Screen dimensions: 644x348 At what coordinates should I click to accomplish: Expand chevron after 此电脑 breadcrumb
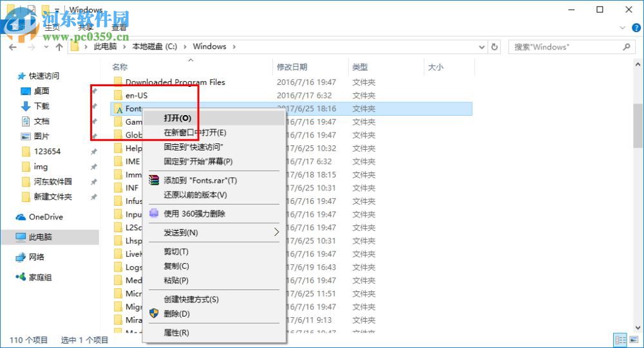click(x=124, y=47)
